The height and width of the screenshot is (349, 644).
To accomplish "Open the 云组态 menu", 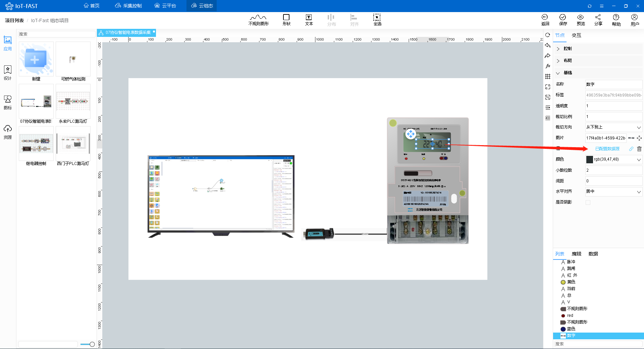I will point(202,6).
